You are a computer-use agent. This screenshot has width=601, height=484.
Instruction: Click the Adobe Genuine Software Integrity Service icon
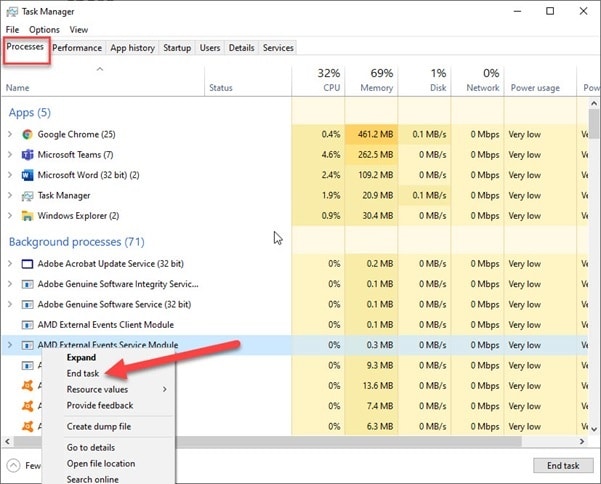pos(27,284)
